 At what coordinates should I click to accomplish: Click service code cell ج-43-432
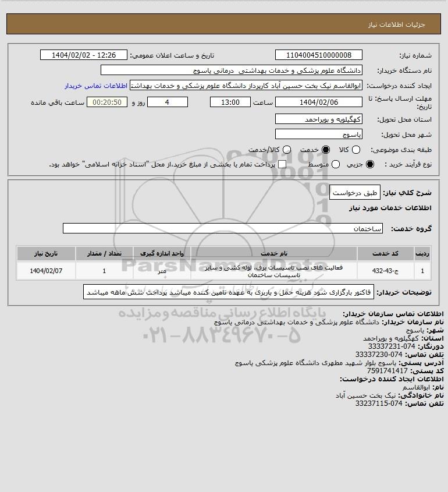pos(385,271)
